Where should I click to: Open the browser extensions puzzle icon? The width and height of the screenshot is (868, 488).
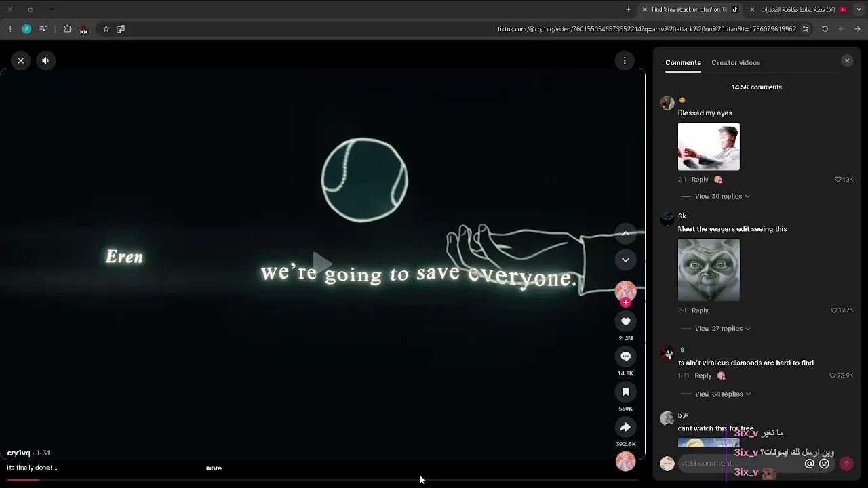click(x=67, y=29)
